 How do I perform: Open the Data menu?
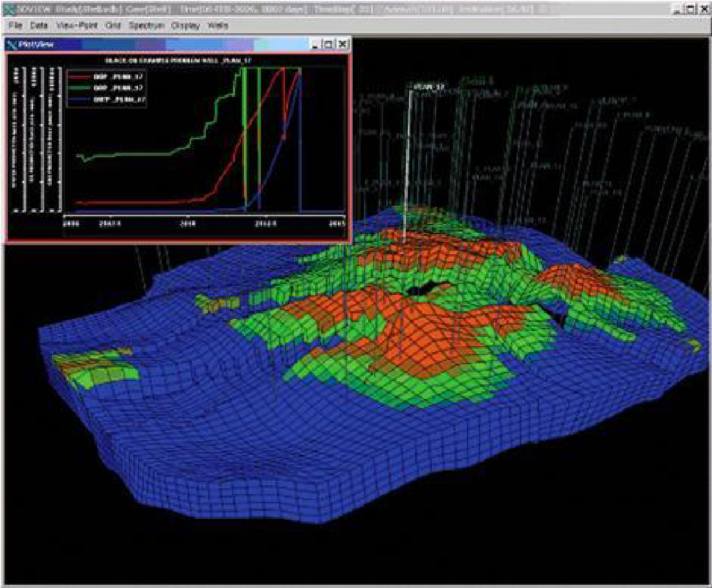(39, 25)
